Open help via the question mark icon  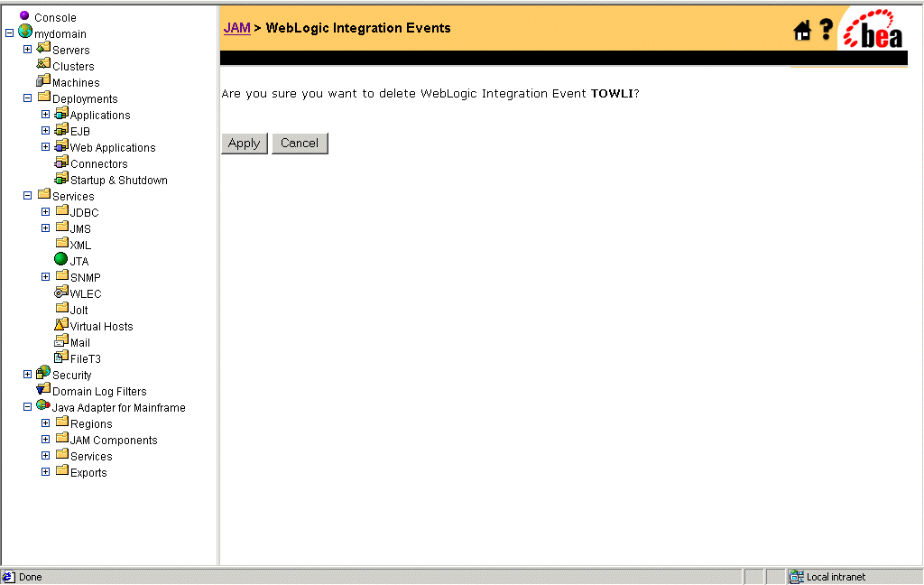pos(827,29)
